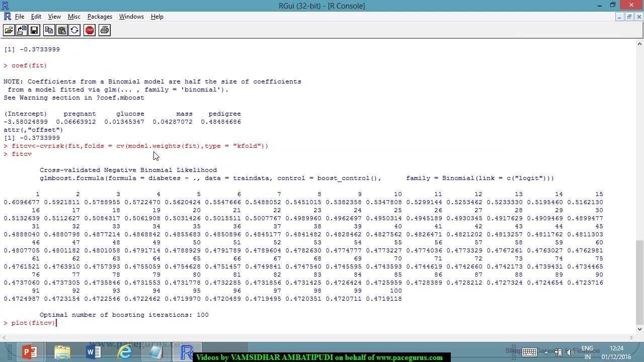This screenshot has height=362, width=644.
Task: Click the R application taskbar button
Action: point(187,352)
